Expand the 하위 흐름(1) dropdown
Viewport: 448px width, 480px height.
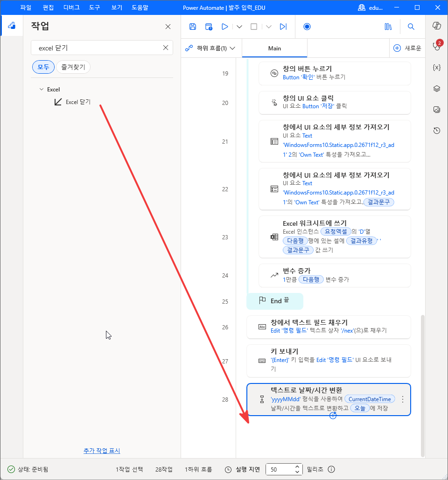210,48
